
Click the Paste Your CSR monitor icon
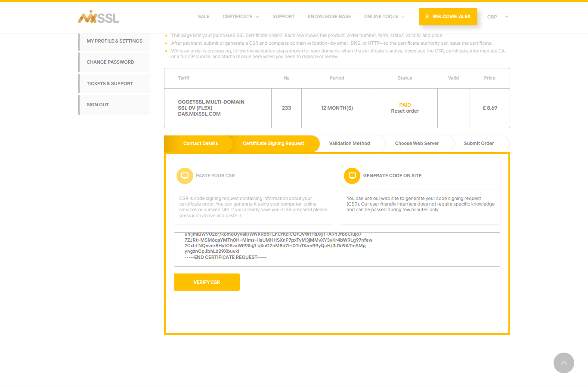185,175
